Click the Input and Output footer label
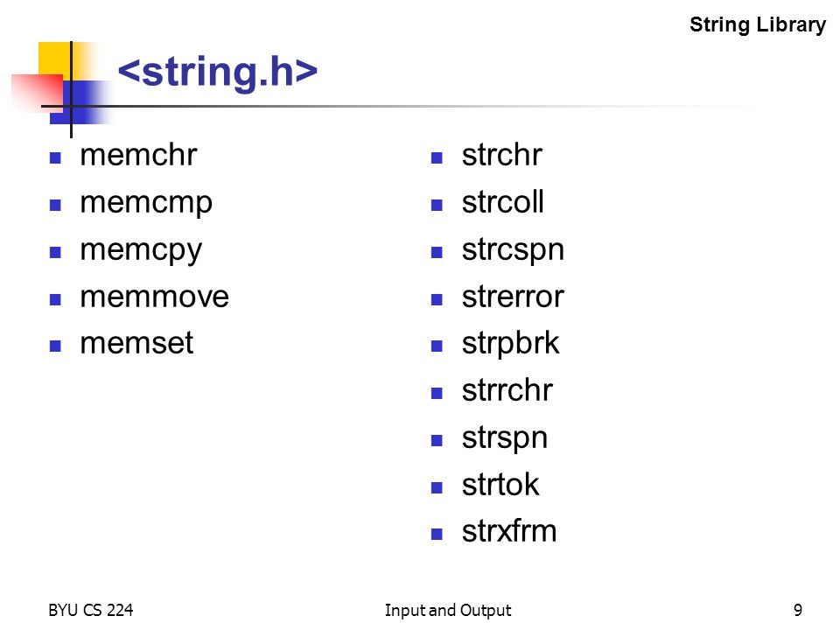This screenshot has height=630, width=840. coord(448,611)
